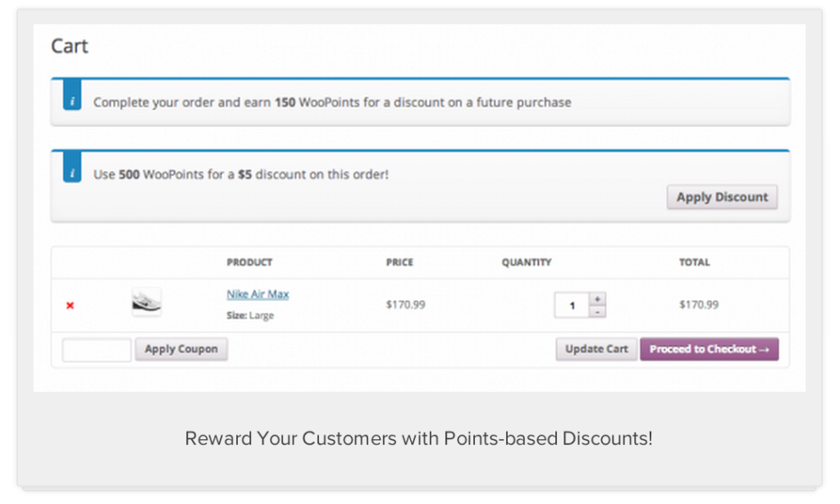Click the Update Cart button
Image resolution: width=840 pixels, height=504 pixels.
(596, 348)
